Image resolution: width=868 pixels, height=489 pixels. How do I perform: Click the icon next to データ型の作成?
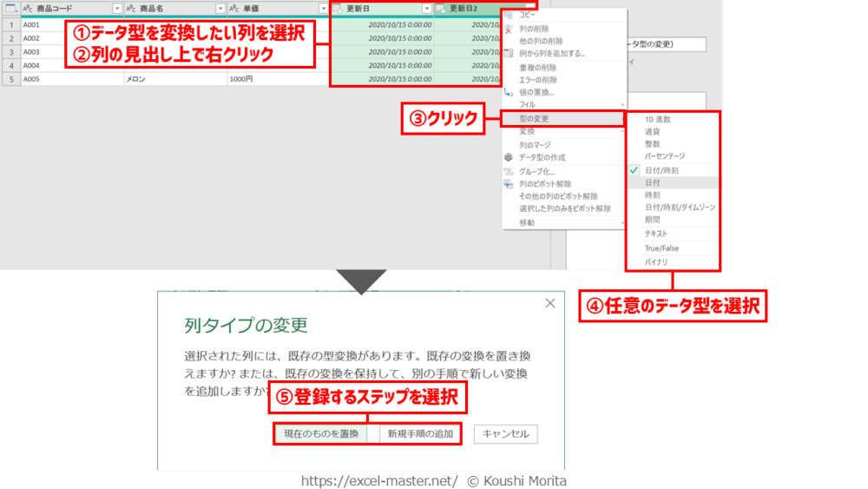pos(509,157)
